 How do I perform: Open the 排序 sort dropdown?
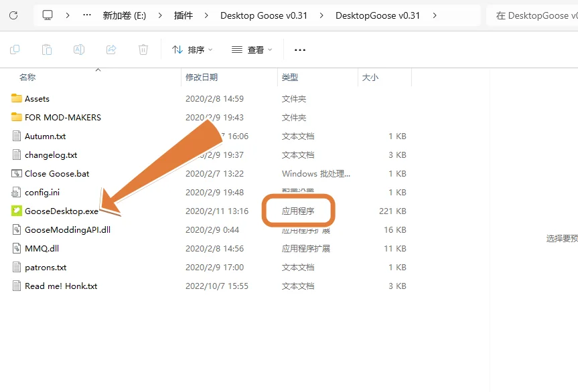[x=192, y=50]
